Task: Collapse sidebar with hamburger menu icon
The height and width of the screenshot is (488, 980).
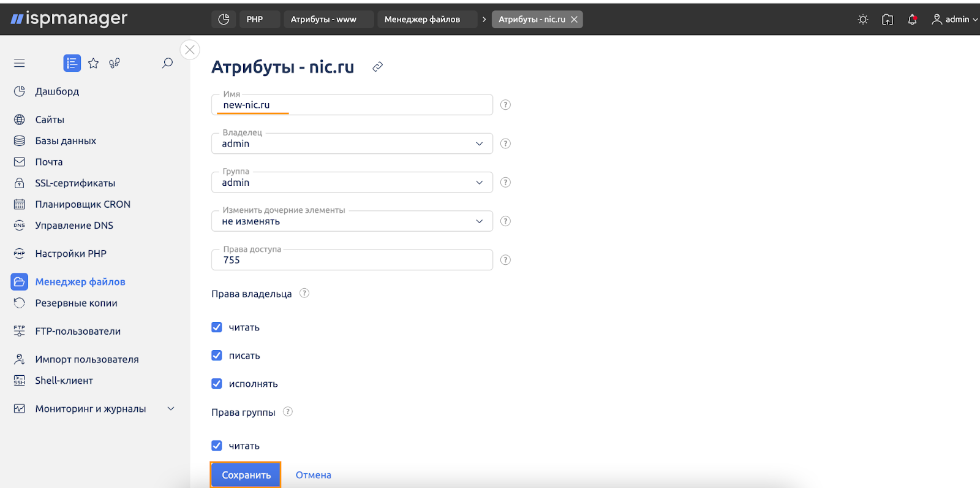Action: click(20, 63)
